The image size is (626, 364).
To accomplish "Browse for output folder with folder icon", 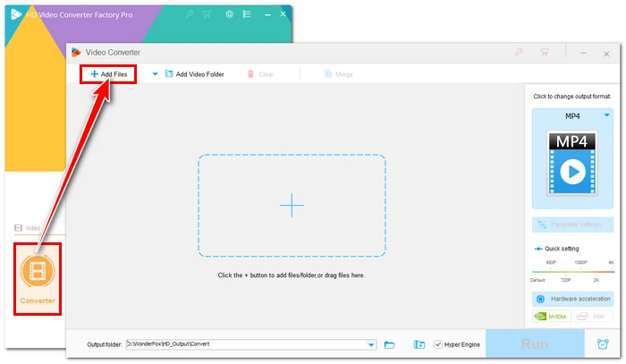I will (x=390, y=345).
